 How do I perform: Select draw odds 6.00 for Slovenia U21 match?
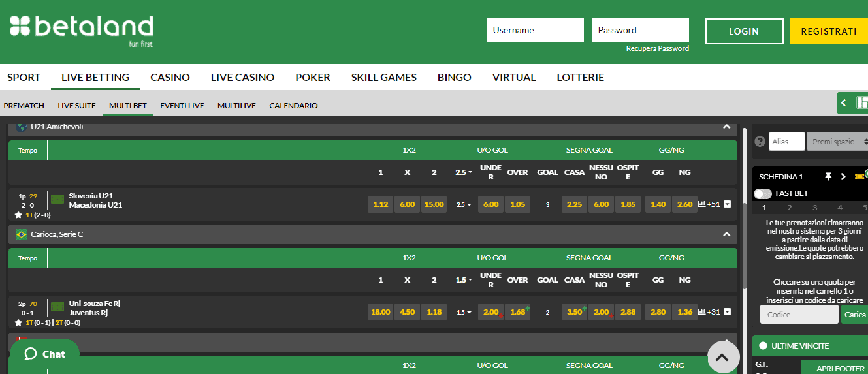[x=408, y=204]
